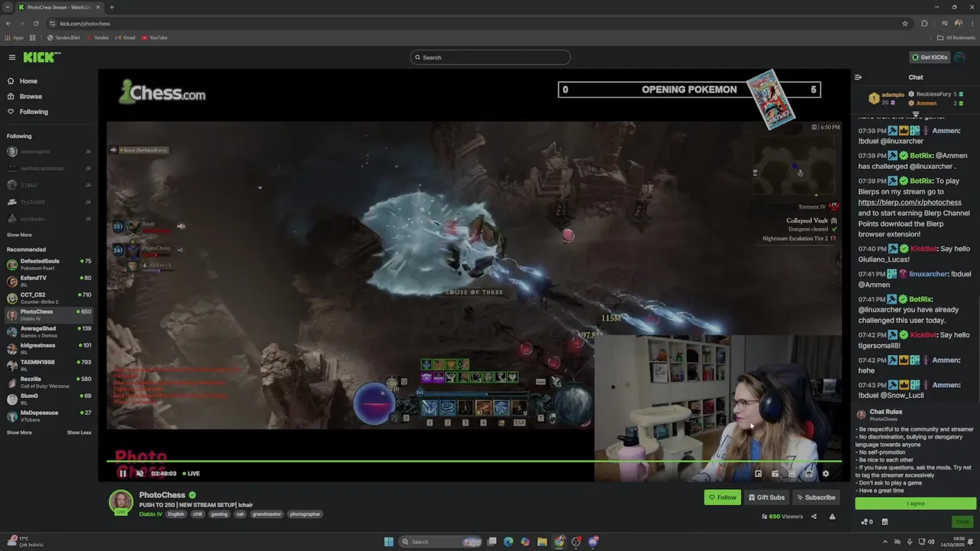Click the Gift Subs button
The height and width of the screenshot is (551, 980).
[x=766, y=497]
